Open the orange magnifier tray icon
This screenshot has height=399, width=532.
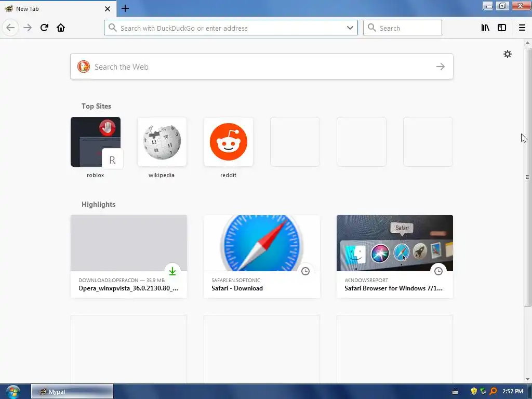(x=494, y=391)
